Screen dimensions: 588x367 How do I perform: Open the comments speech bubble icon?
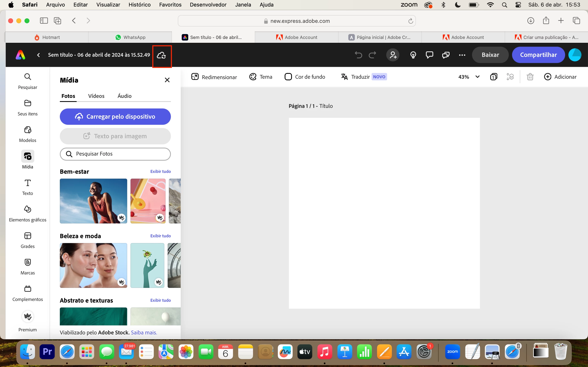429,55
